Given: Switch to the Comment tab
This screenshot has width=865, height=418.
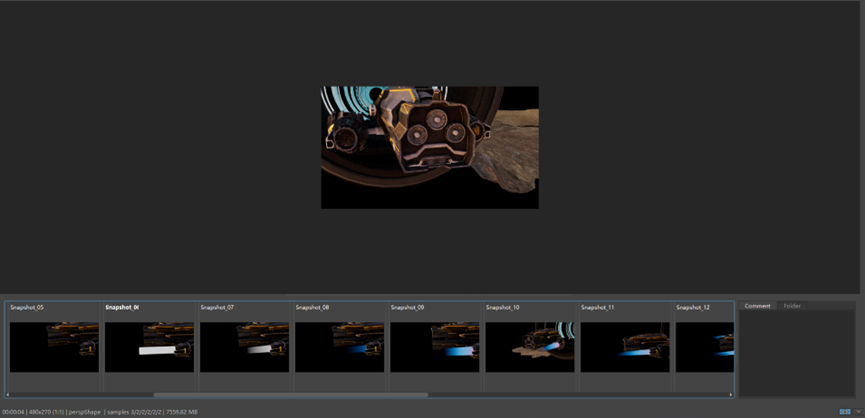Looking at the screenshot, I should pos(757,306).
